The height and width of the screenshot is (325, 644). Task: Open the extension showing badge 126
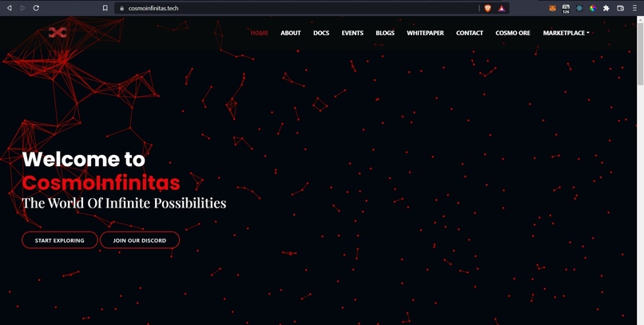[566, 9]
